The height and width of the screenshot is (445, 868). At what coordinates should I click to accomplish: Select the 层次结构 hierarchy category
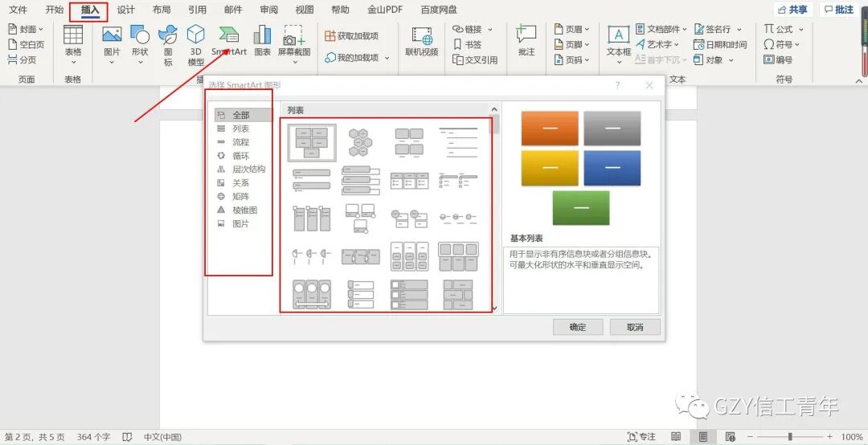(x=243, y=169)
